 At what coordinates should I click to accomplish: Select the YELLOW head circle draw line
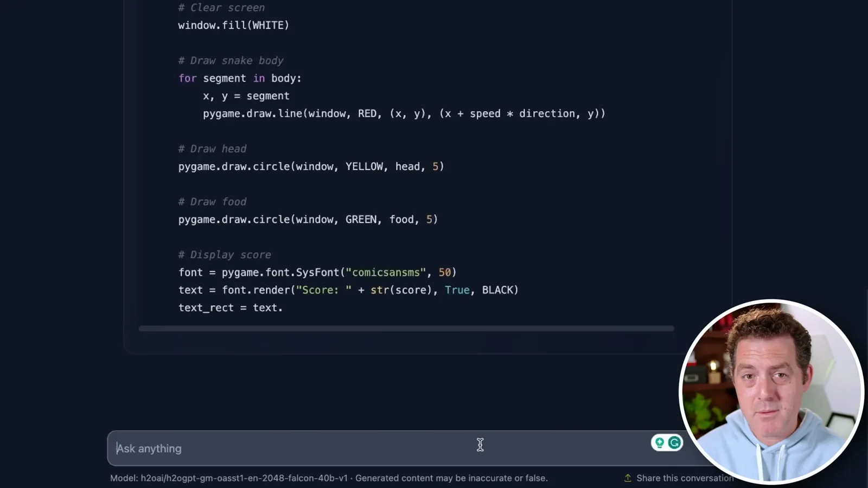tap(311, 166)
